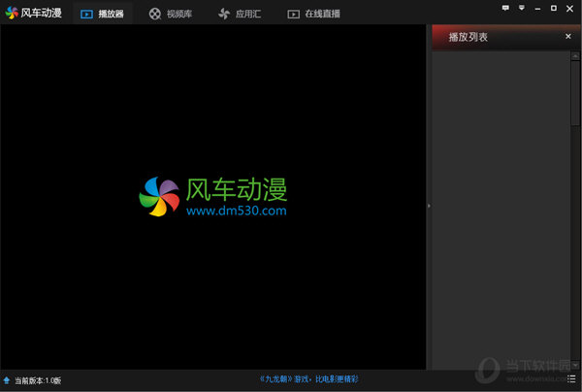Click the feedback speech bubble icon
Screen dimensions: 582x392
pos(505,8)
